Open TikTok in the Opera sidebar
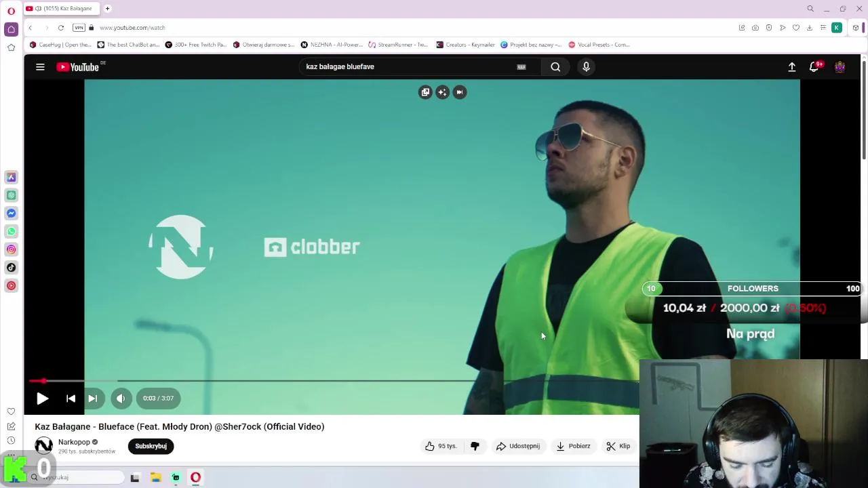 [x=12, y=268]
